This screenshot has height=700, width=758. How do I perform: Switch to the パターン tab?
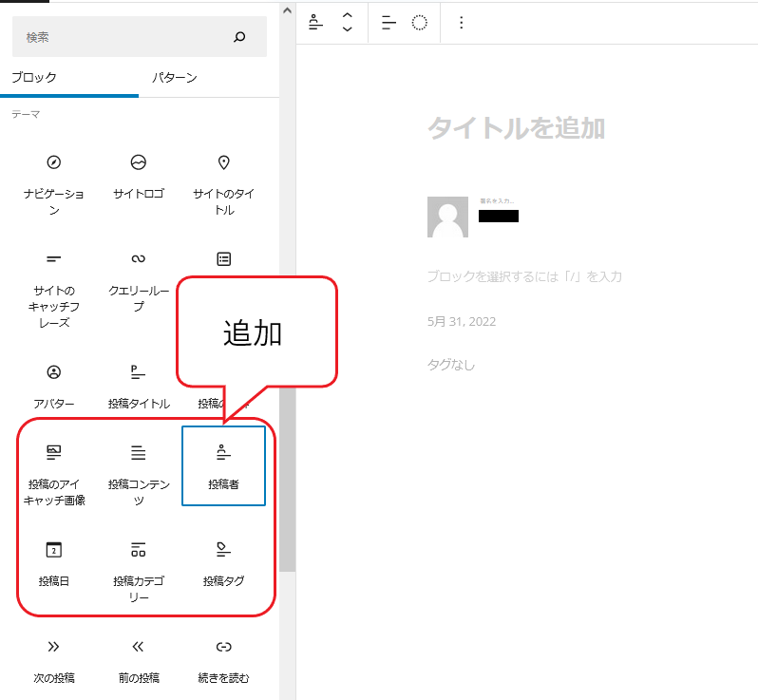pyautogui.click(x=174, y=78)
